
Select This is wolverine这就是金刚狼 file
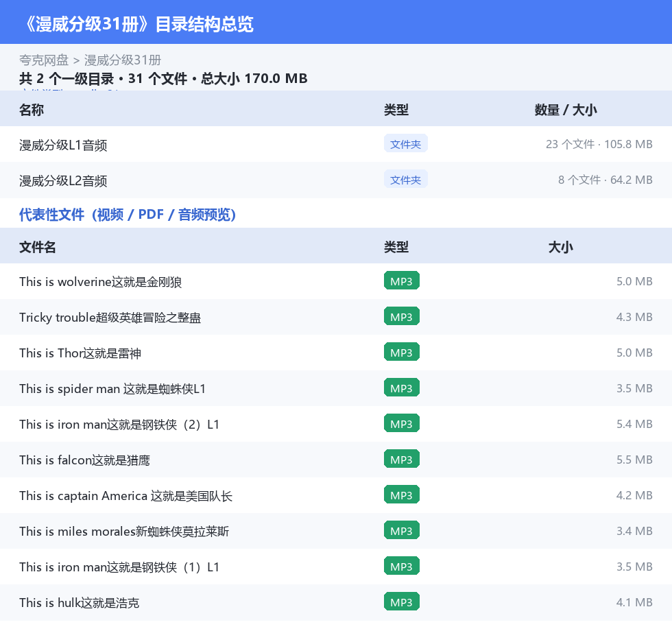(x=100, y=282)
